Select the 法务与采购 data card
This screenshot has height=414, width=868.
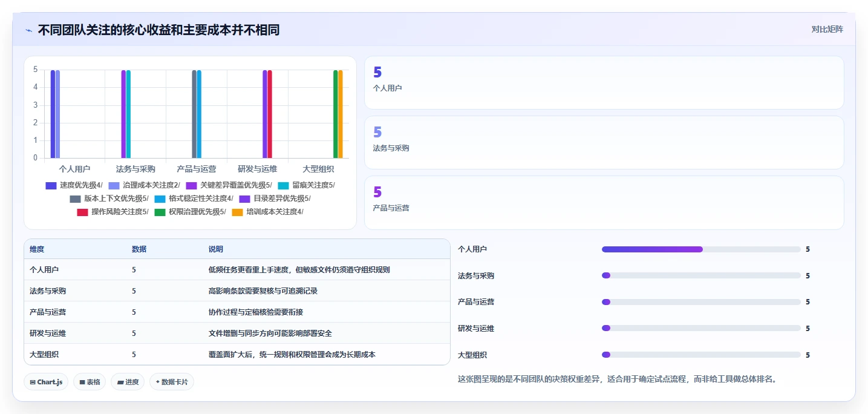coord(604,142)
